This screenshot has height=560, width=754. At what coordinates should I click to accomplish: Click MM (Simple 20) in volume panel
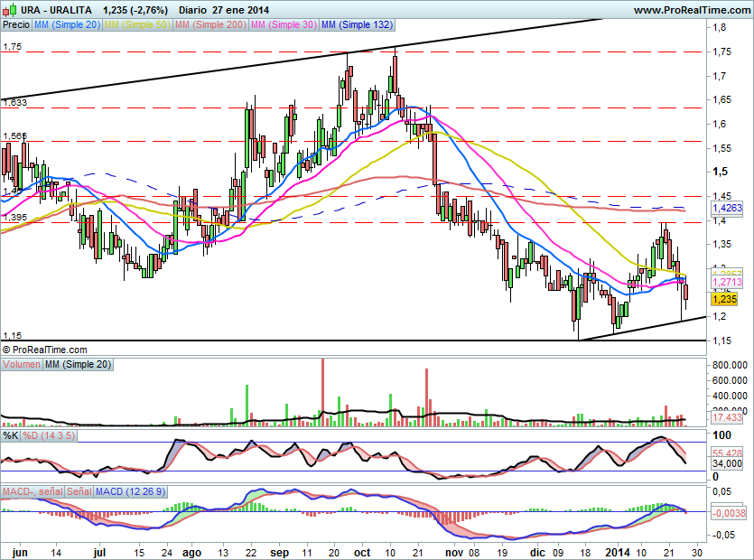[78, 363]
